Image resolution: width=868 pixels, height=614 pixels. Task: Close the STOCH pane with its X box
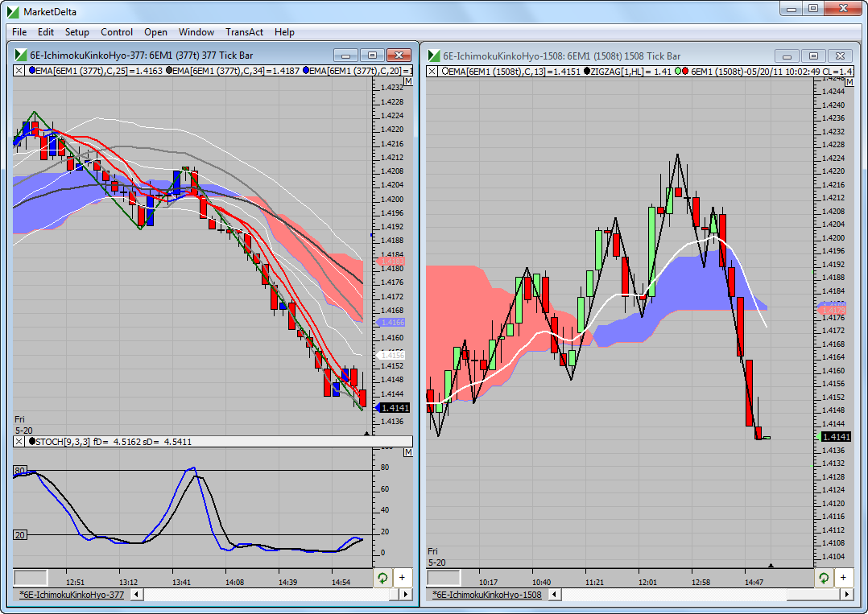(19, 442)
